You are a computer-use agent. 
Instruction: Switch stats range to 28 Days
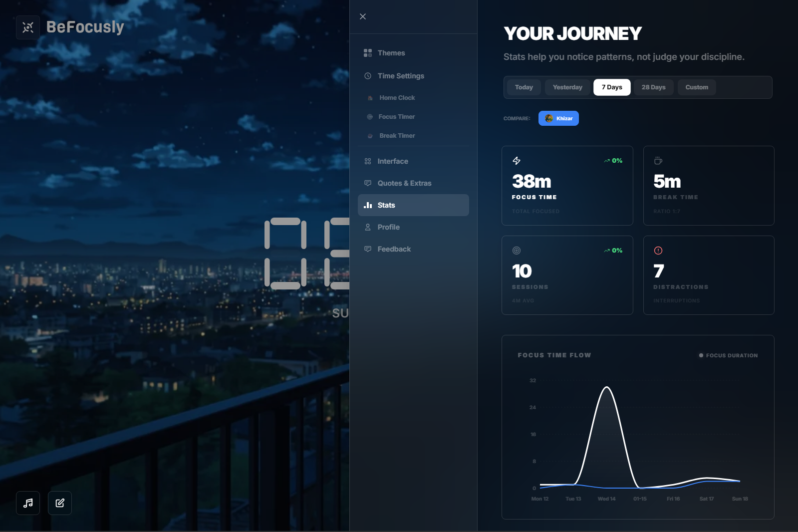point(653,87)
